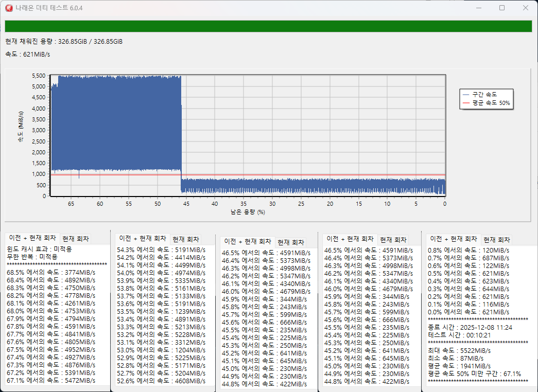The height and width of the screenshot is (392, 538).
Task: Switch to 현재 회차 tab above 0.8% list
Action: (x=496, y=240)
